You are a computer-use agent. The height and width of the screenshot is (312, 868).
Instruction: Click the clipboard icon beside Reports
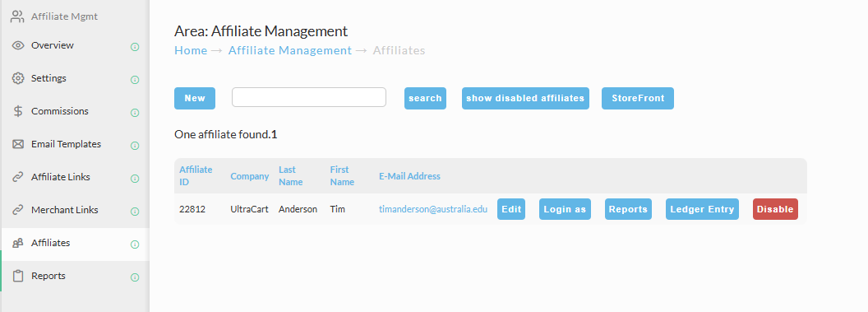pyautogui.click(x=18, y=276)
